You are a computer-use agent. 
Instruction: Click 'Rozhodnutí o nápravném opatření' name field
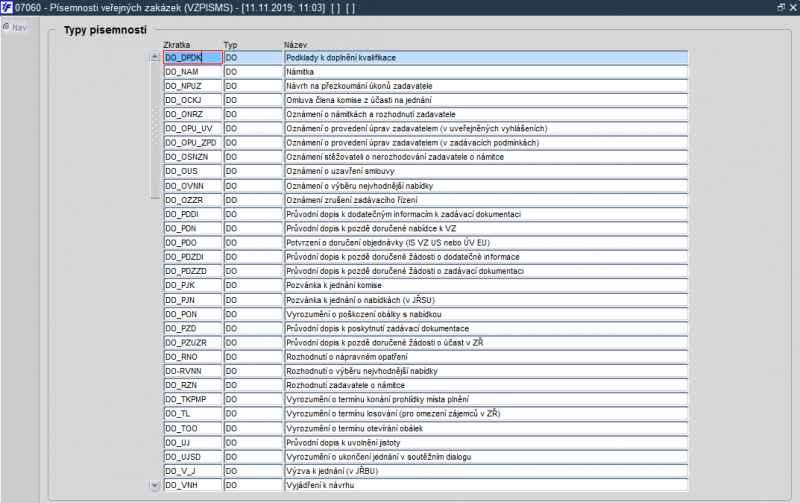486,357
